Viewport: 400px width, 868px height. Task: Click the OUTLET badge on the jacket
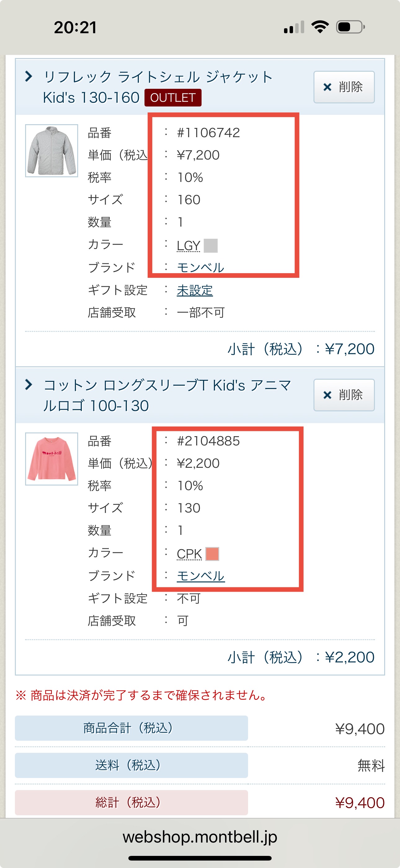[173, 98]
